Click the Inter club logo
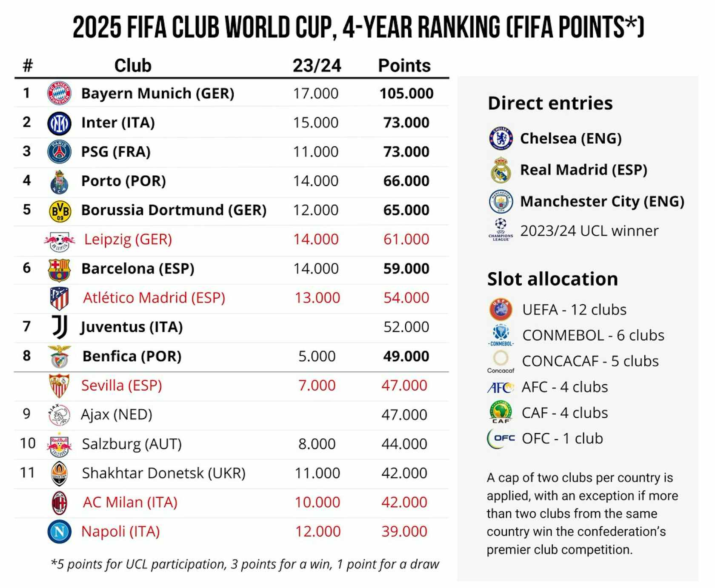The height and width of the screenshot is (588, 715). pyautogui.click(x=59, y=123)
